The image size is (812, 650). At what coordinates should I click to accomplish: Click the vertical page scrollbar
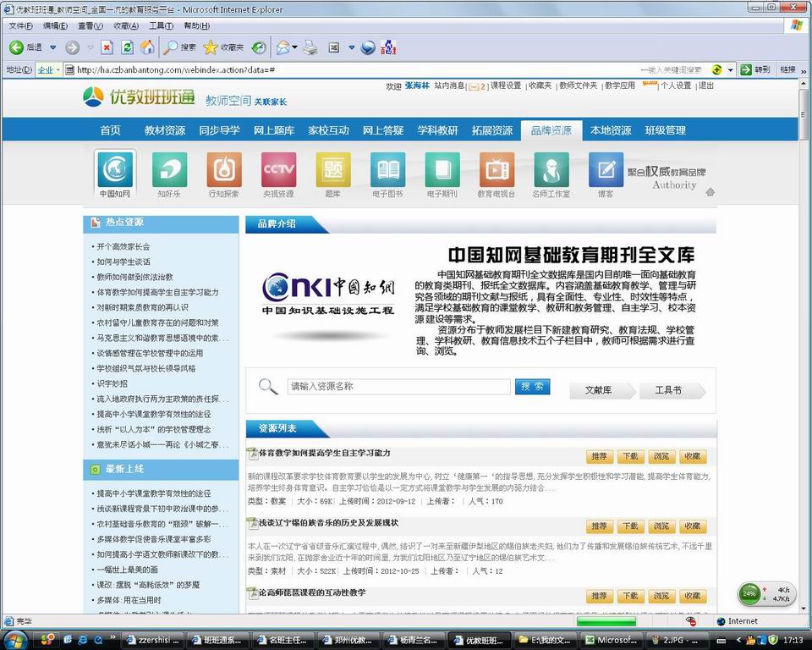pos(804,339)
